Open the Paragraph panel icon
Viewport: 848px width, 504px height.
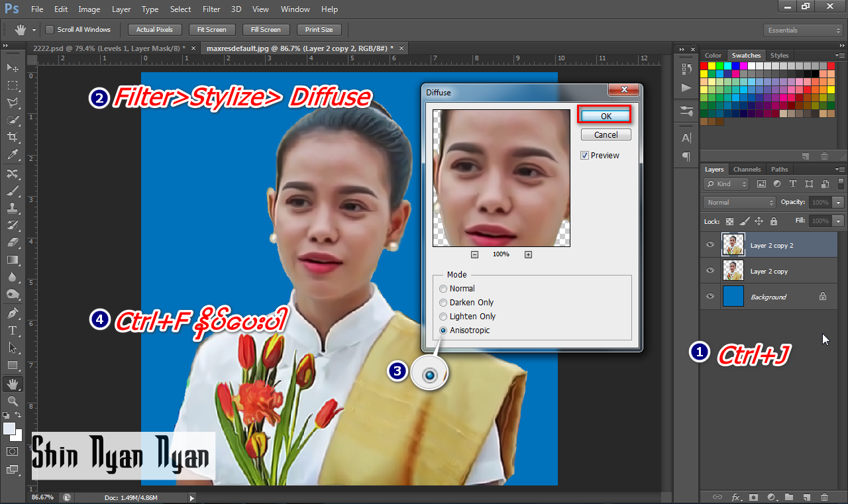(x=686, y=156)
